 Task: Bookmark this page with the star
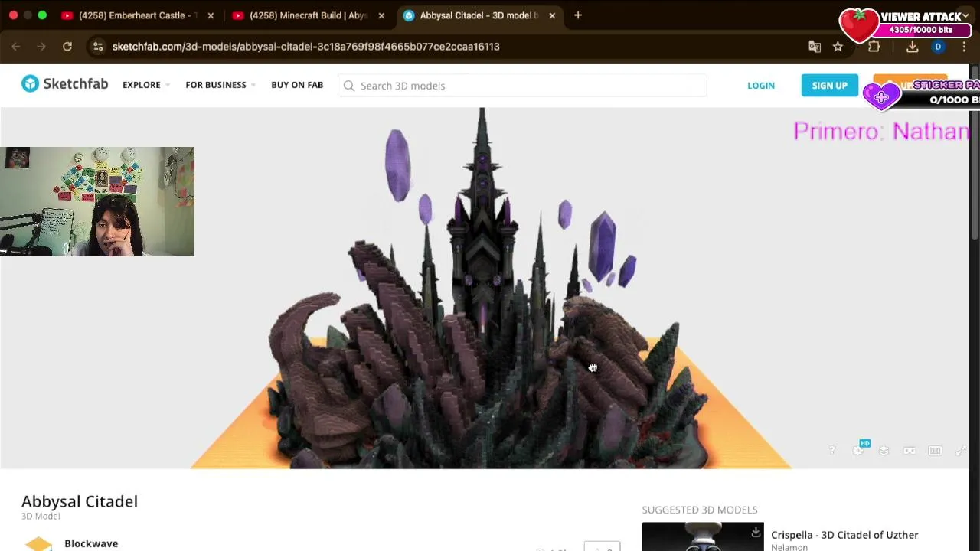coord(838,47)
